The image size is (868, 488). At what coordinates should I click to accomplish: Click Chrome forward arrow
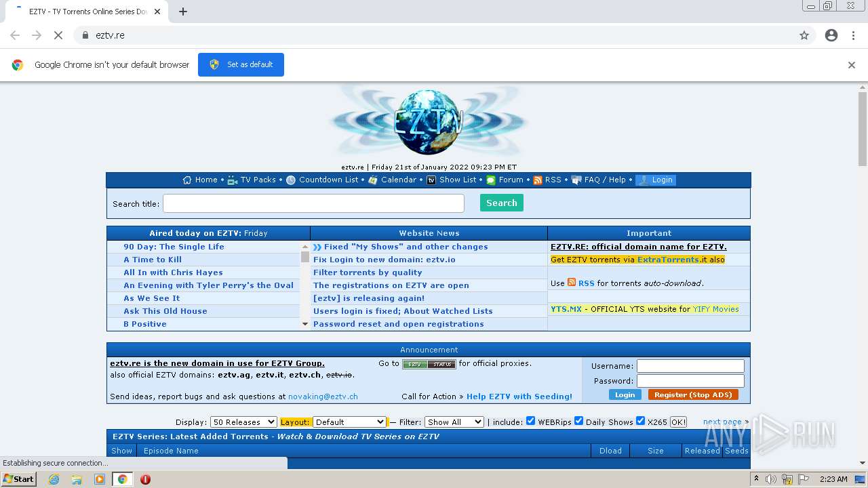coord(37,35)
